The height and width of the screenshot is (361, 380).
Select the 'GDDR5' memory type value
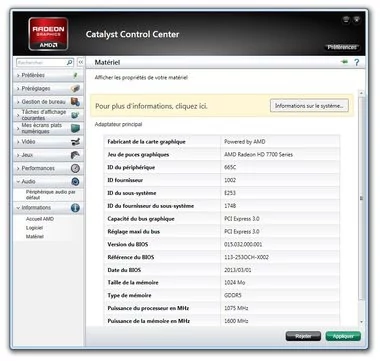(x=233, y=296)
